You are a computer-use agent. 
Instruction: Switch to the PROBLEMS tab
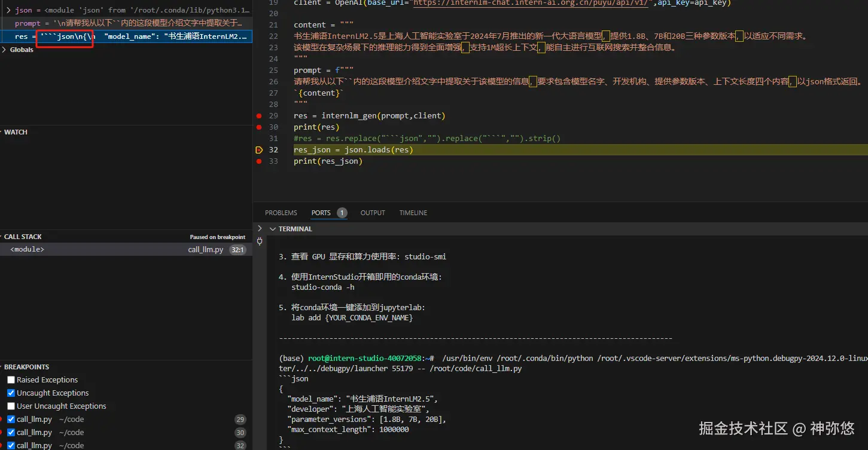pyautogui.click(x=281, y=213)
